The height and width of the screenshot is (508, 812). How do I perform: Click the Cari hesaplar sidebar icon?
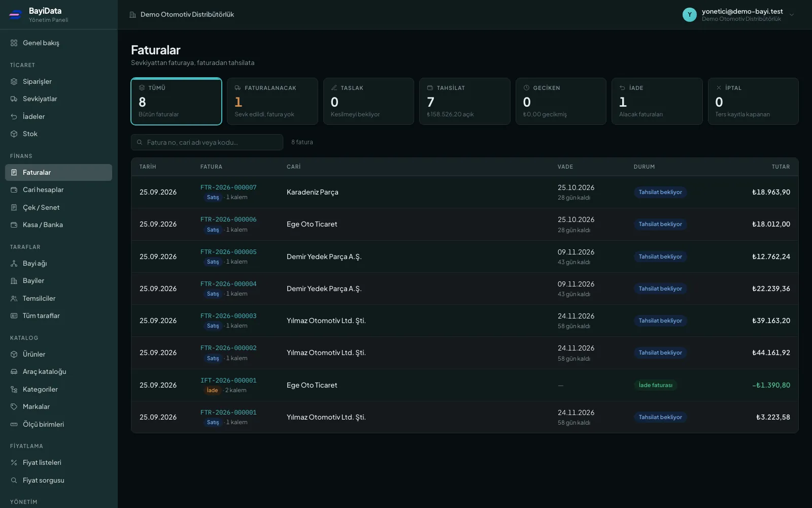(14, 190)
